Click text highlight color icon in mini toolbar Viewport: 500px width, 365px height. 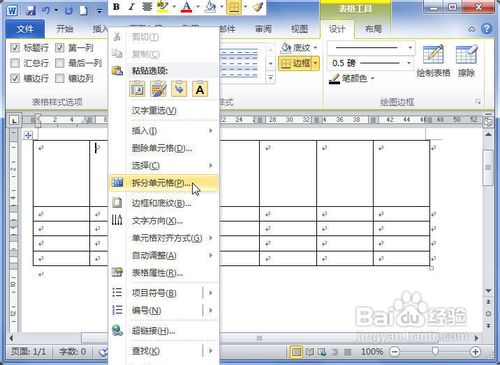163,7
